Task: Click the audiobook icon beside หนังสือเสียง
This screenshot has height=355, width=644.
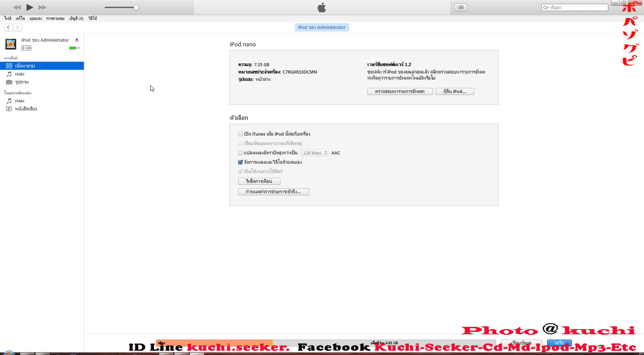Action: pos(9,109)
